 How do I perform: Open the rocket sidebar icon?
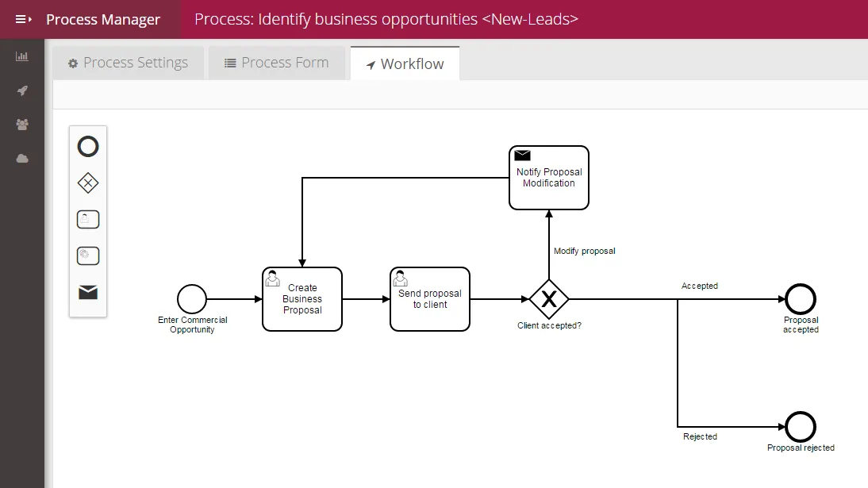click(x=22, y=90)
